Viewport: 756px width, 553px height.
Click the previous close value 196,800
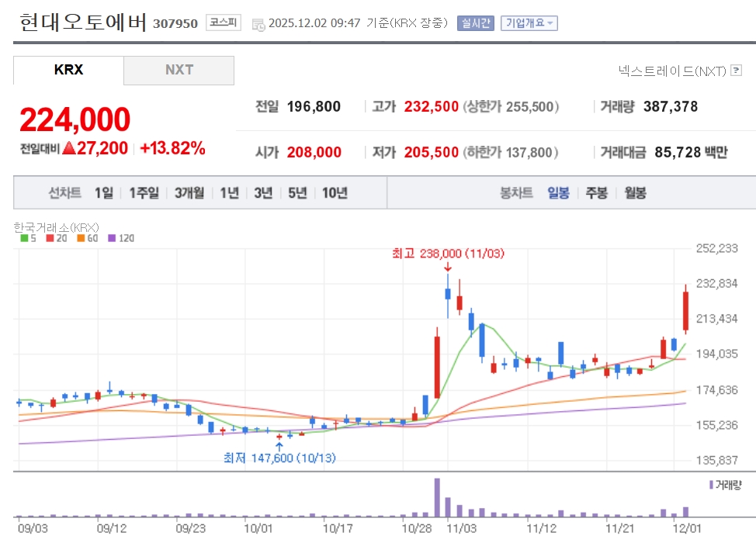[x=314, y=106]
